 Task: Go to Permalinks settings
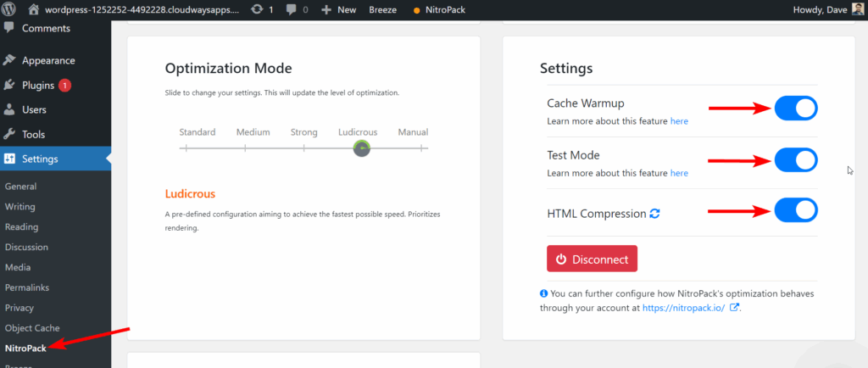pos(27,287)
